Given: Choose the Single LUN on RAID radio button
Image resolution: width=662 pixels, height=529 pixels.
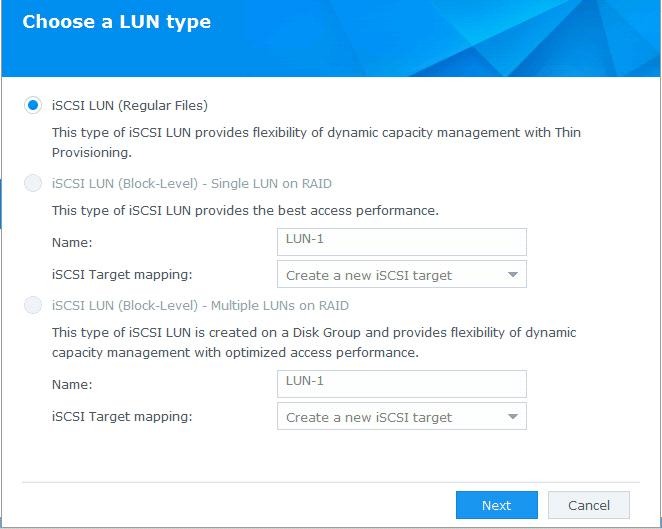Looking at the screenshot, I should click(x=34, y=183).
